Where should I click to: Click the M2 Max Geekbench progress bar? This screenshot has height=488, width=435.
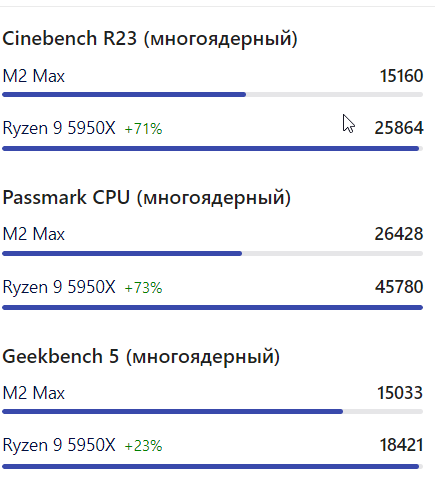pos(213,412)
